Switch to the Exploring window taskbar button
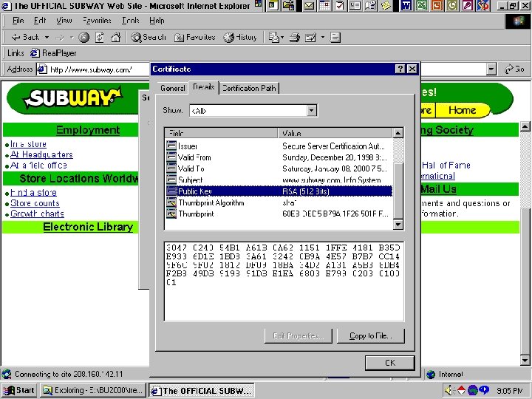This screenshot has height=399, width=532. [x=93, y=391]
